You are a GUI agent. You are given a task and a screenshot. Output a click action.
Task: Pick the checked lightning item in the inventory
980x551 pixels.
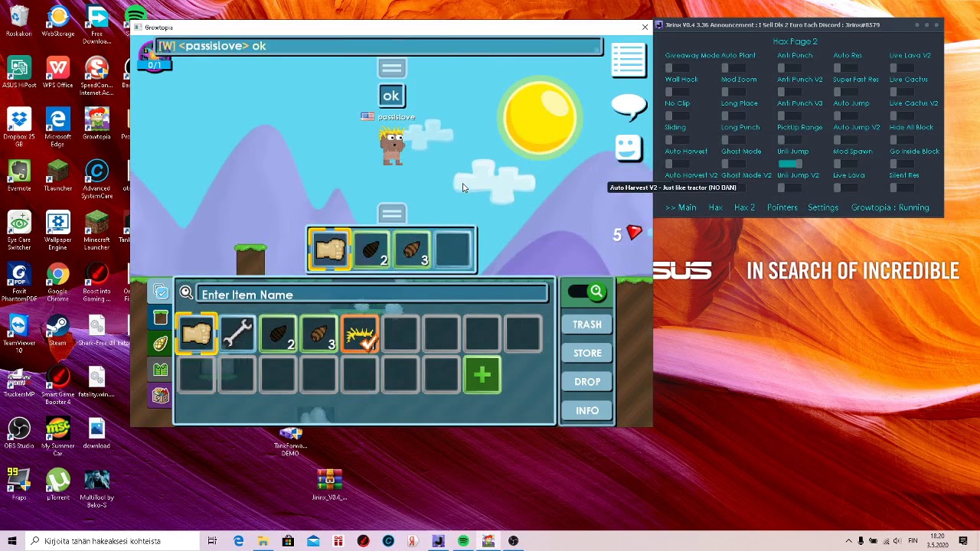[360, 334]
